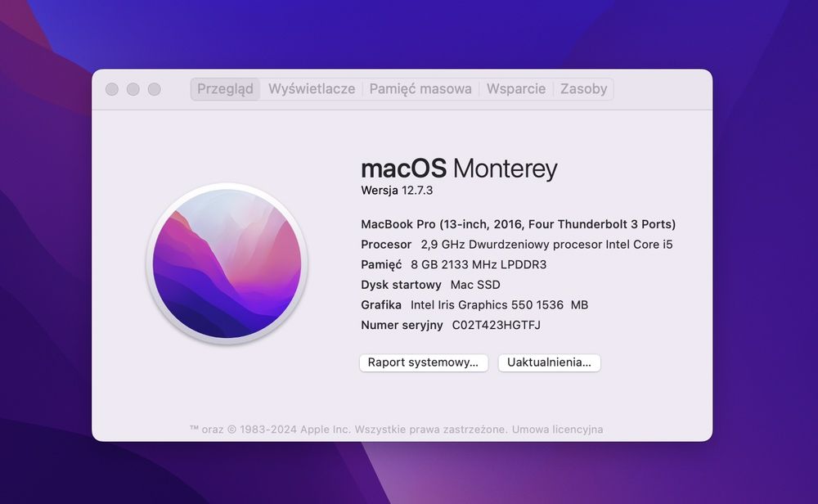The width and height of the screenshot is (818, 504).
Task: Click the Mac SSD startup disk value
Action: coord(475,285)
